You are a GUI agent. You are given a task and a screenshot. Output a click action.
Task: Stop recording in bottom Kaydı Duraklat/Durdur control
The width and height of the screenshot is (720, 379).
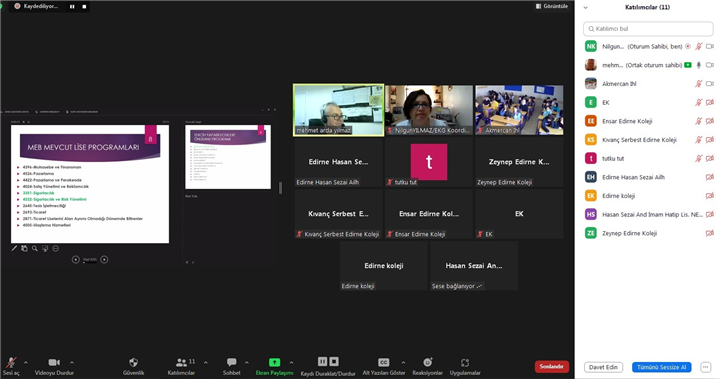(334, 362)
